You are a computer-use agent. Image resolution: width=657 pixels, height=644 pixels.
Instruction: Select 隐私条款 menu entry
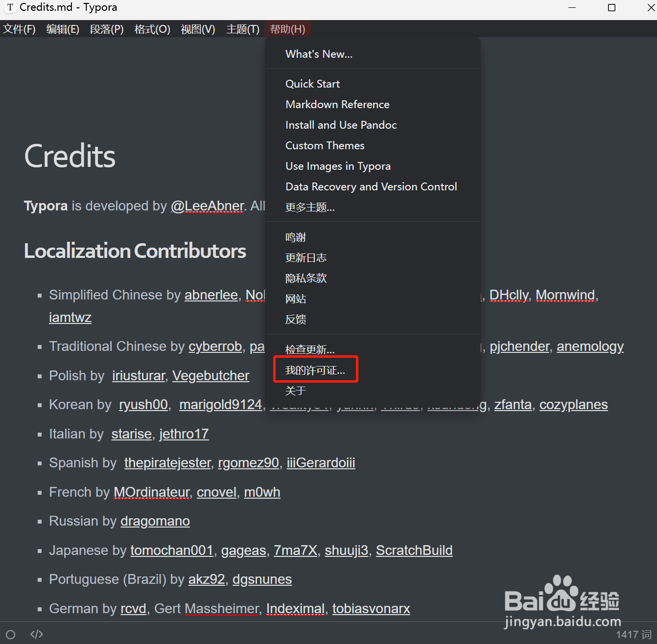coord(373,278)
